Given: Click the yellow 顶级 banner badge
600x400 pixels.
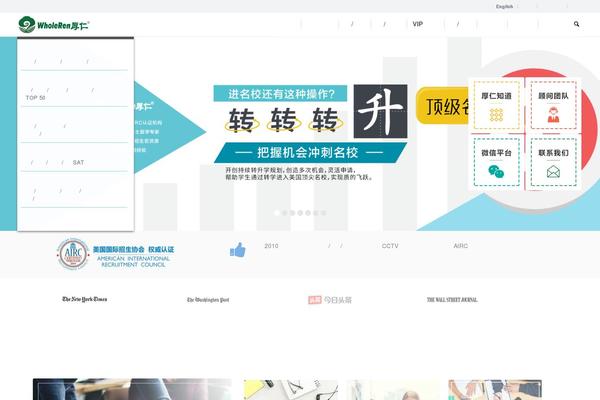Looking at the screenshot, I should (443, 106).
